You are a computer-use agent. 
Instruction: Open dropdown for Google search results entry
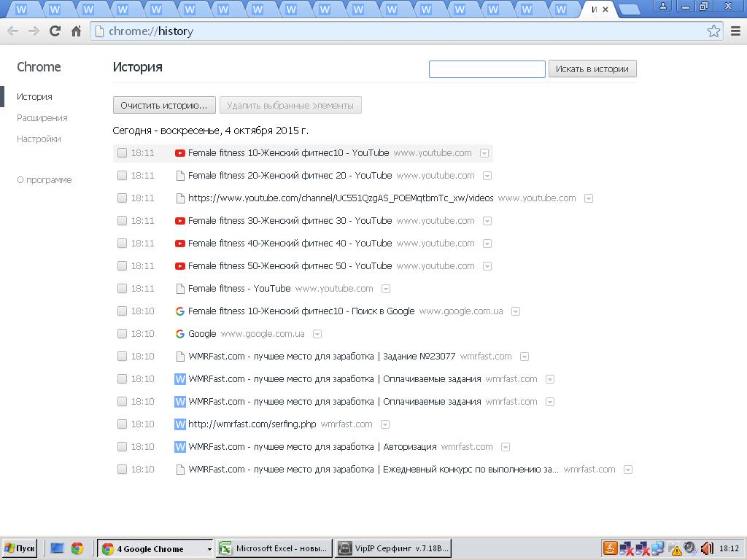[x=516, y=311]
